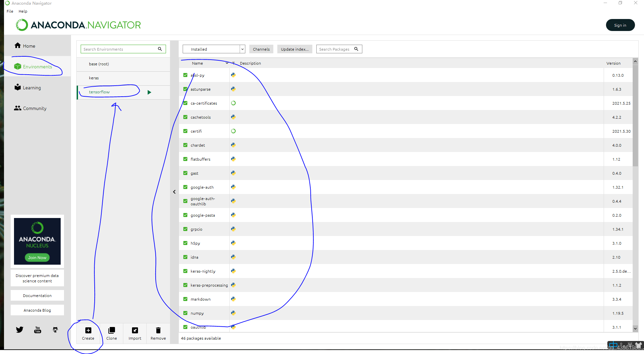Click Join Now on the Nucleus banner
This screenshot has height=354, width=644.
[x=37, y=257]
